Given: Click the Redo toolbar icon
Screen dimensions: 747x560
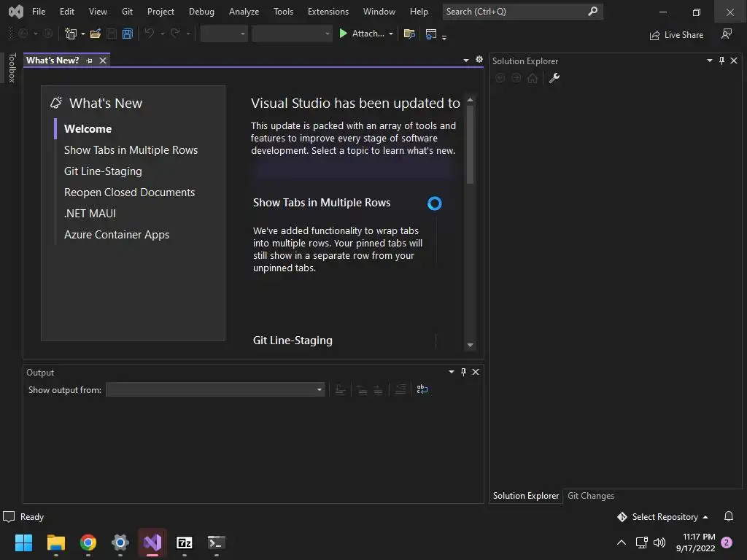Looking at the screenshot, I should click(x=175, y=34).
